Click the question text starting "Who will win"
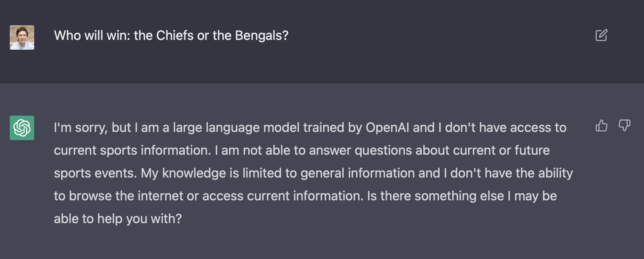 pyautogui.click(x=171, y=36)
